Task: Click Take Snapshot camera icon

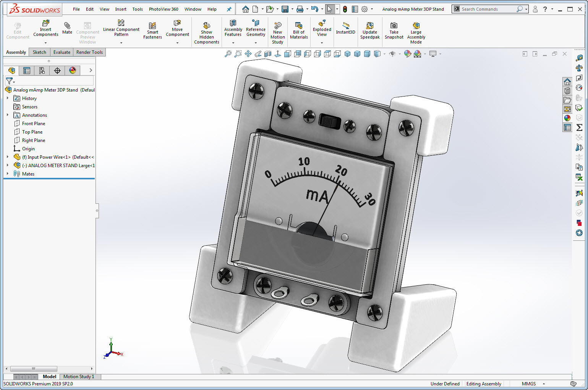Action: click(394, 26)
